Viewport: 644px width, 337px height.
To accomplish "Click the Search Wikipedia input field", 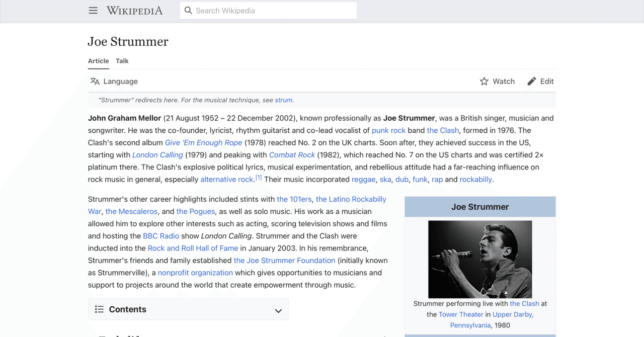I will 268,10.
